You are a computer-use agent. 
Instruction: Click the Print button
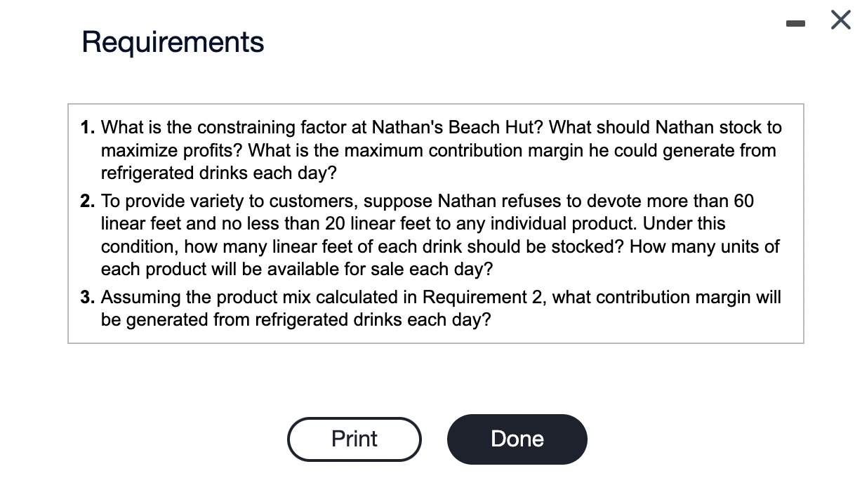(x=354, y=439)
